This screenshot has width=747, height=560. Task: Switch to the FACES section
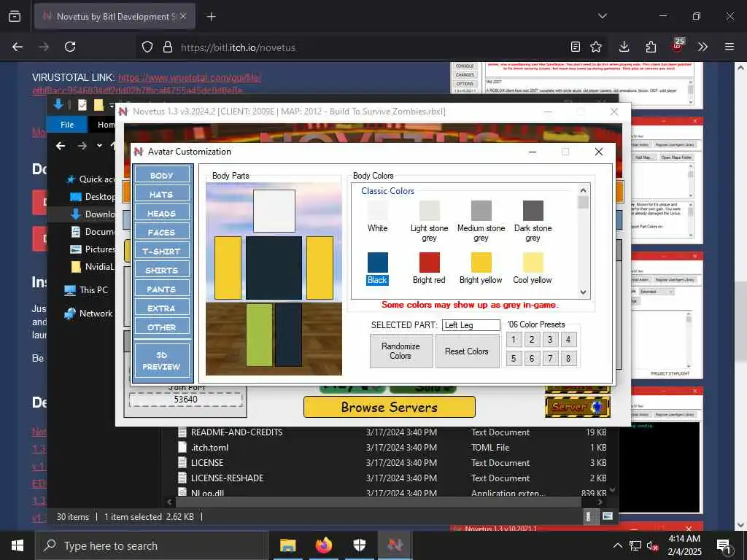point(161,233)
